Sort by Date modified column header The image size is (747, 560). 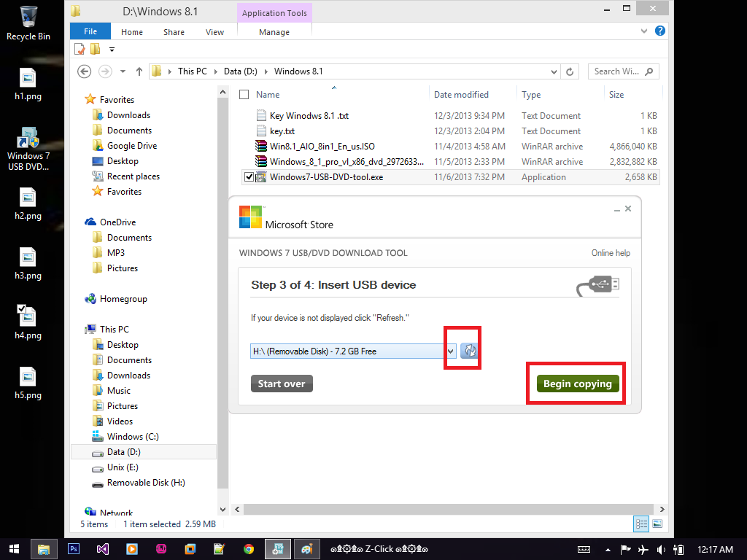click(x=461, y=95)
